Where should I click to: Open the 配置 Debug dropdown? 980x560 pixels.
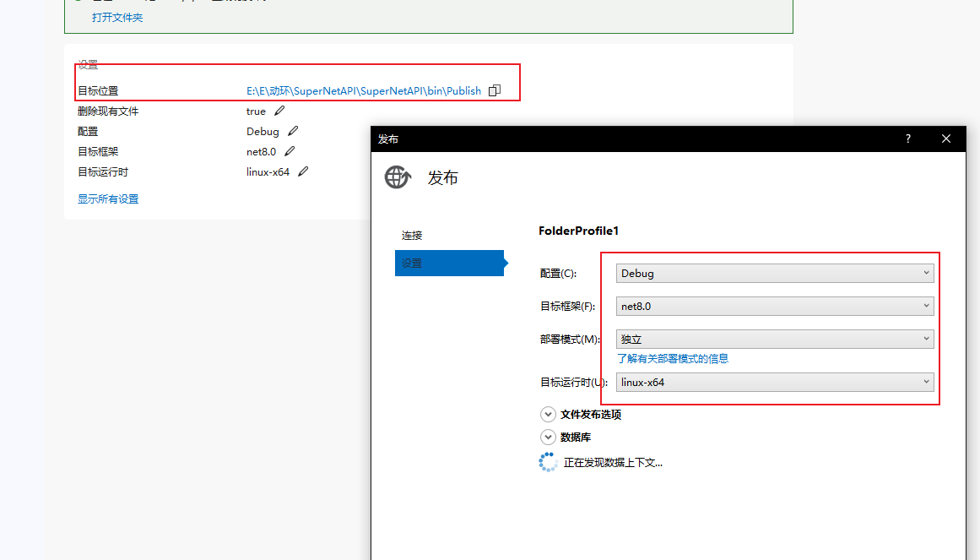tap(775, 274)
